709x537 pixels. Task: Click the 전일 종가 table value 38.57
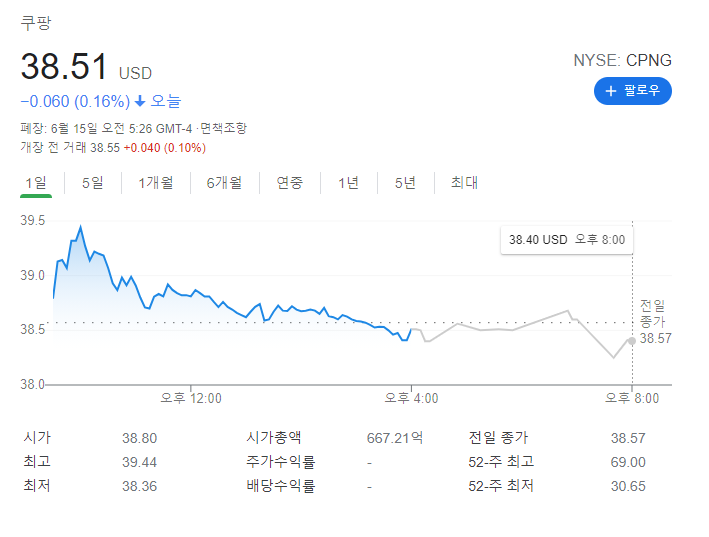(x=628, y=438)
